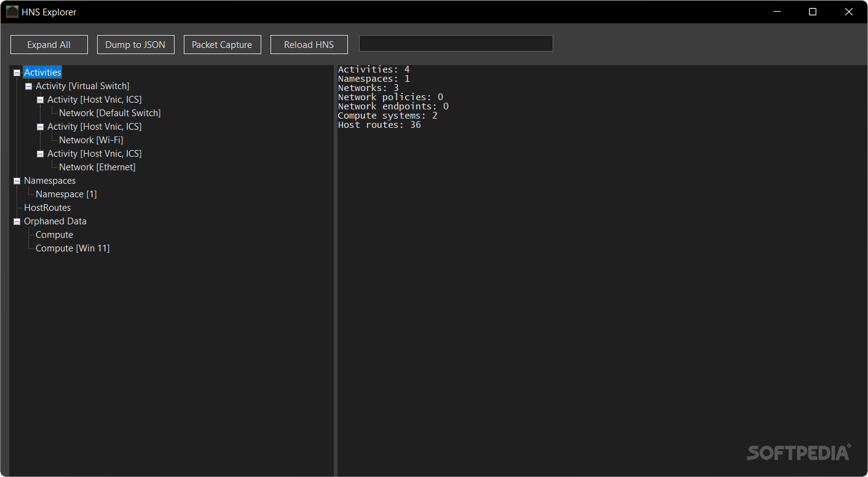This screenshot has height=477, width=868.
Task: Click the 'Activities: 4' summary line
Action: tap(374, 69)
